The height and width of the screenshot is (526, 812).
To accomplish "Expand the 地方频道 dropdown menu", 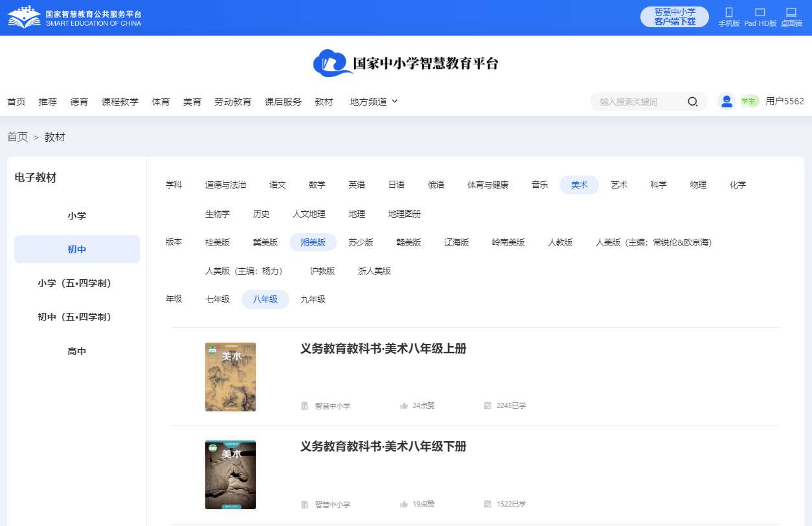I will click(x=374, y=102).
